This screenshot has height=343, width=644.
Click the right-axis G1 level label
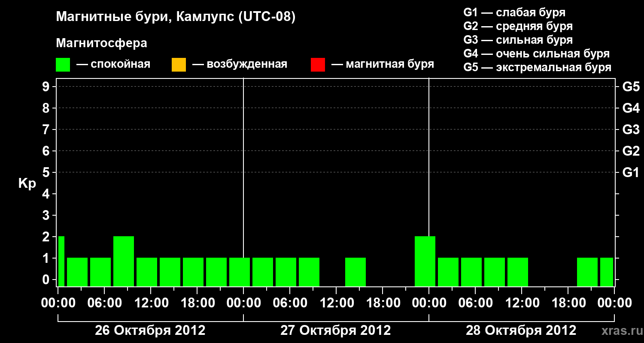[x=631, y=172]
